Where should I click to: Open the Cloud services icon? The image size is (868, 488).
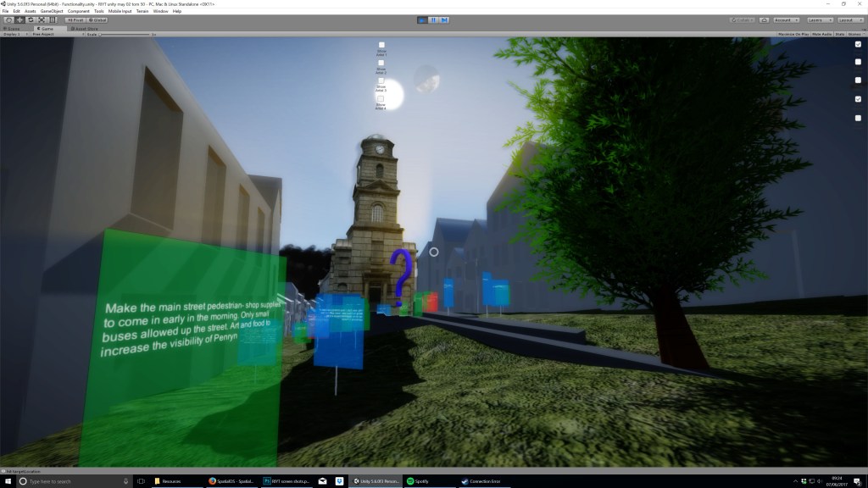pos(765,19)
